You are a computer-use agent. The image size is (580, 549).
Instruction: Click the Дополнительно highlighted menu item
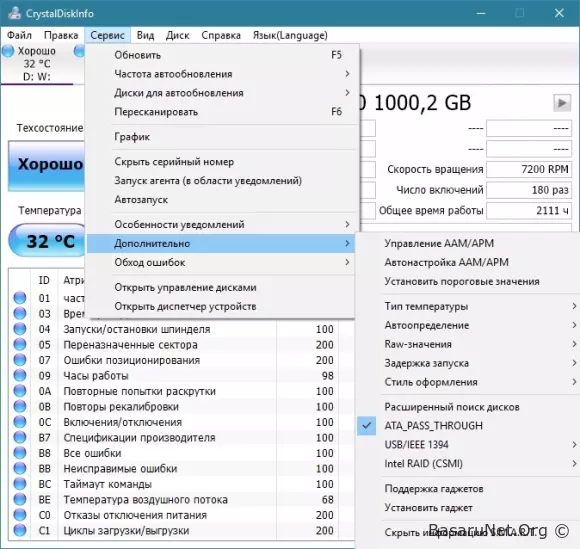pos(221,243)
